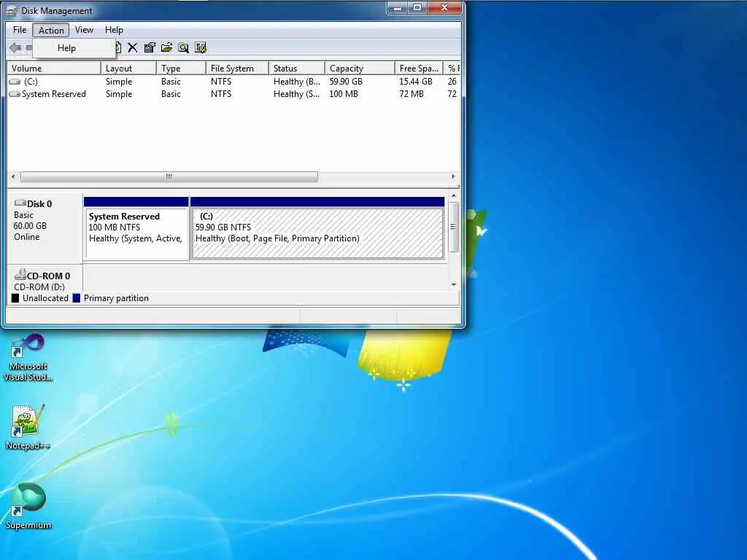Click the horizontal scrollbar thumb in volume list
The width and height of the screenshot is (747, 560).
pyautogui.click(x=169, y=176)
